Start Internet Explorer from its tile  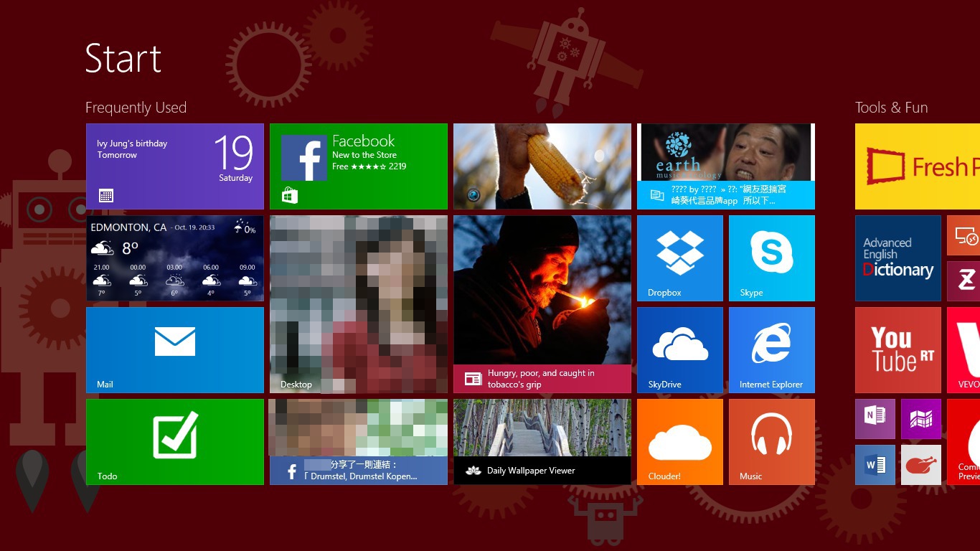click(772, 350)
